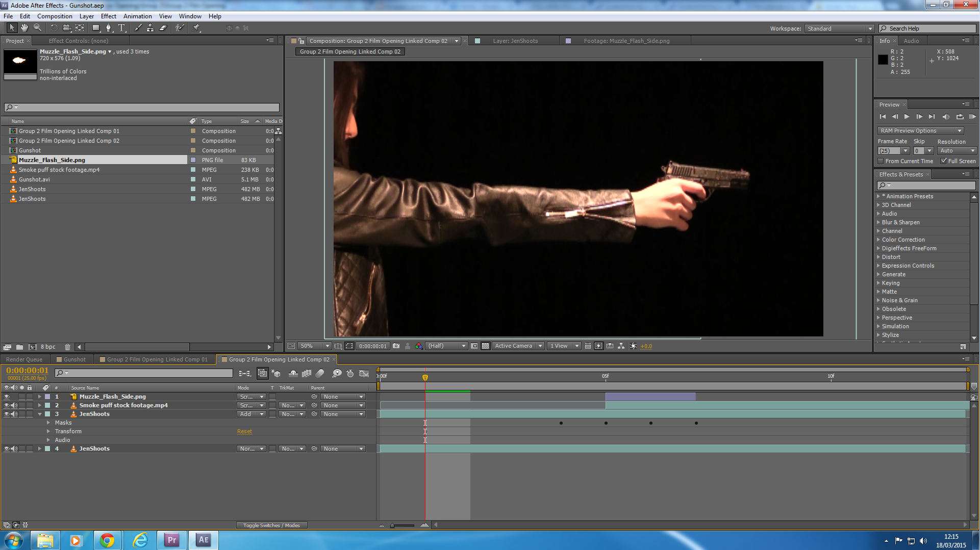This screenshot has width=980, height=550.
Task: Open the Composition menu
Action: [x=55, y=16]
